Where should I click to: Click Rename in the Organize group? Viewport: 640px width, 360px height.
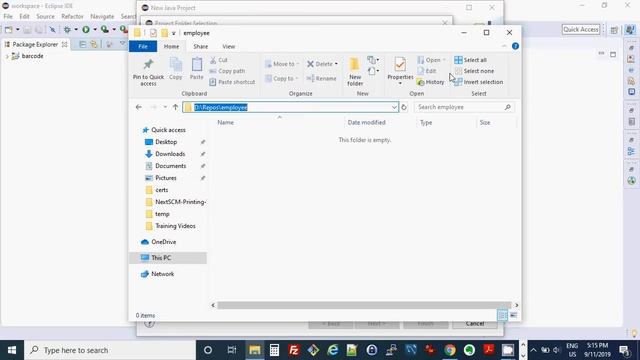click(322, 78)
